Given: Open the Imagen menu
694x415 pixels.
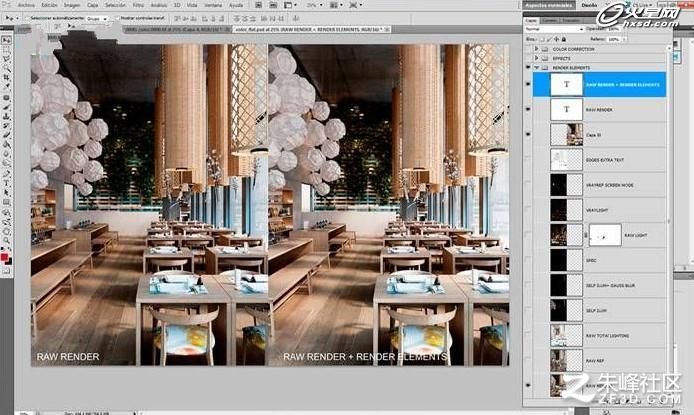Looking at the screenshot, I should coord(72,5).
